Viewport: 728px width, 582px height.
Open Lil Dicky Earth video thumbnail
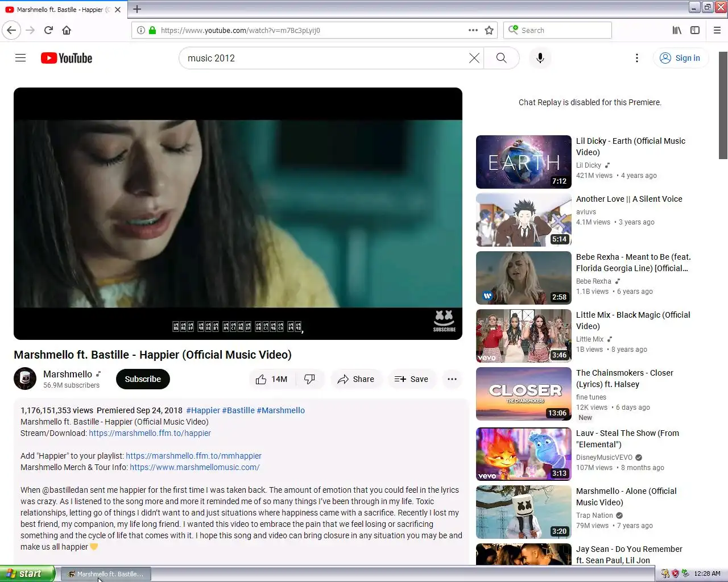524,162
